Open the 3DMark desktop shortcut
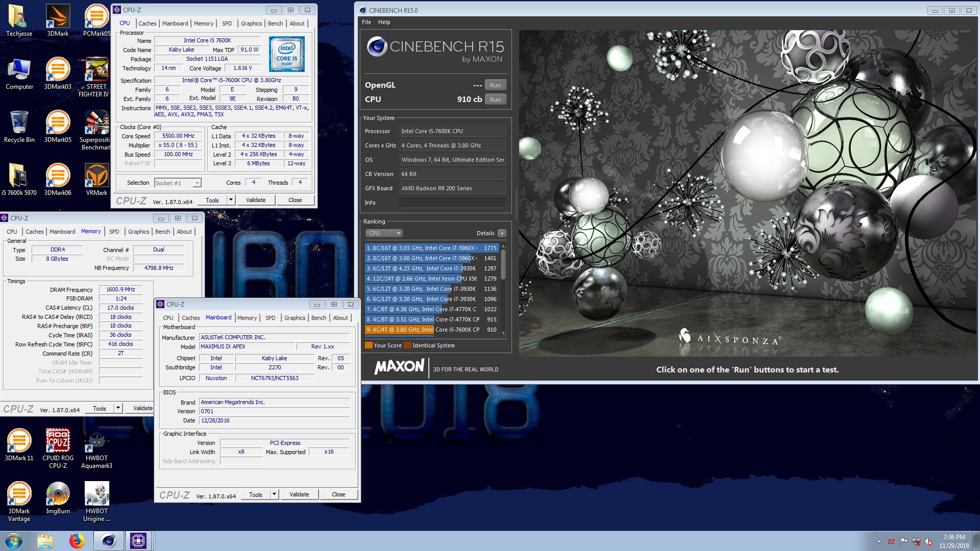980x551 pixels. pos(58,20)
